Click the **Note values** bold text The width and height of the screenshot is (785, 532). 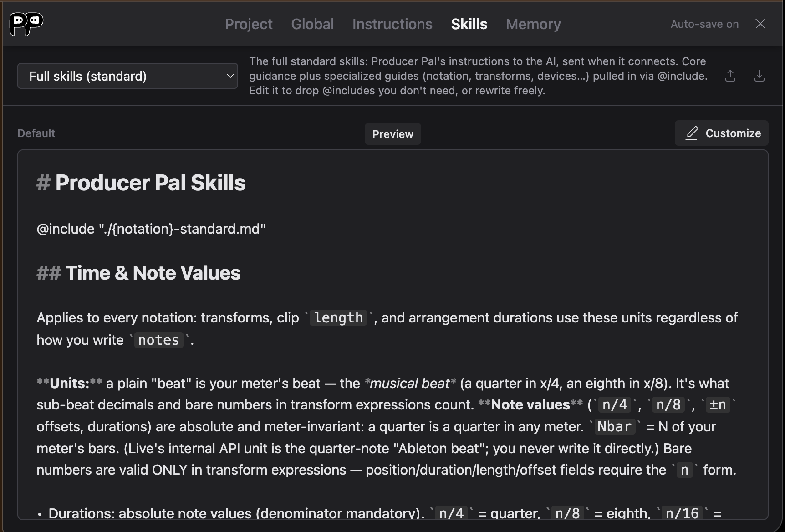530,404
